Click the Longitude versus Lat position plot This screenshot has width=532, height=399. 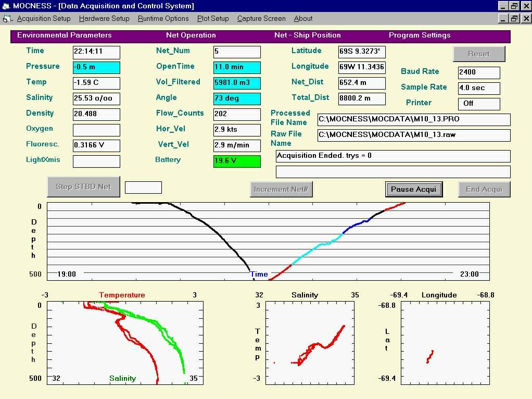pyautogui.click(x=445, y=343)
